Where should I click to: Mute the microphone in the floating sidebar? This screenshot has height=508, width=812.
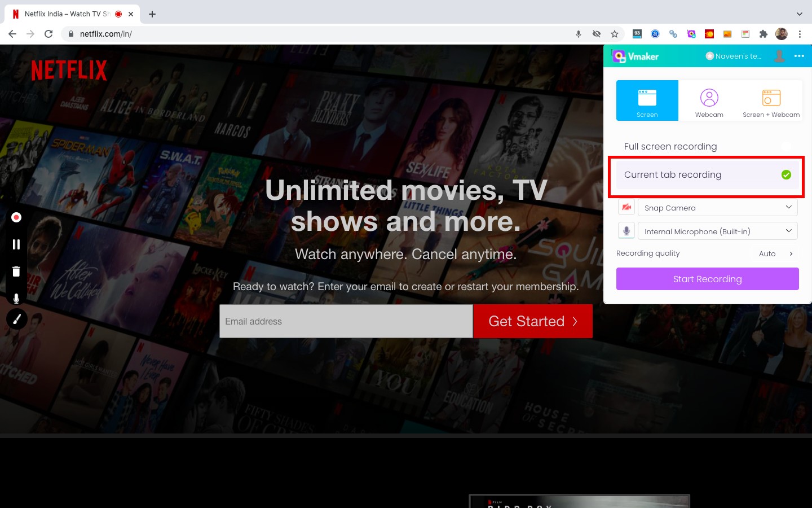16,298
